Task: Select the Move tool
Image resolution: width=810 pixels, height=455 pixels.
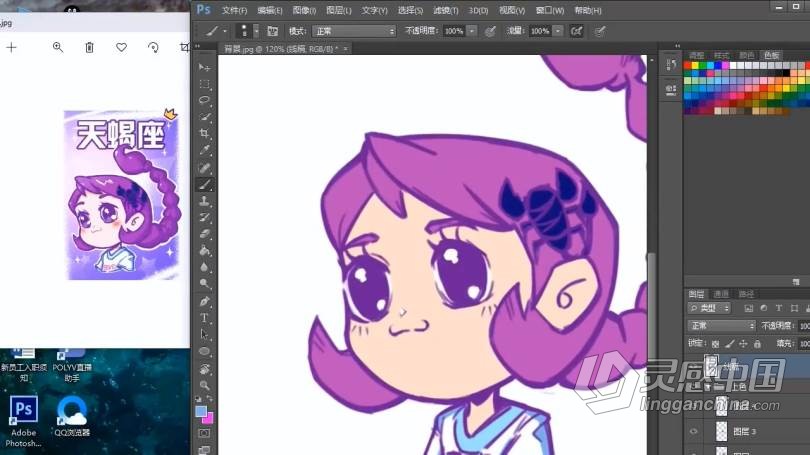Action: 205,67
